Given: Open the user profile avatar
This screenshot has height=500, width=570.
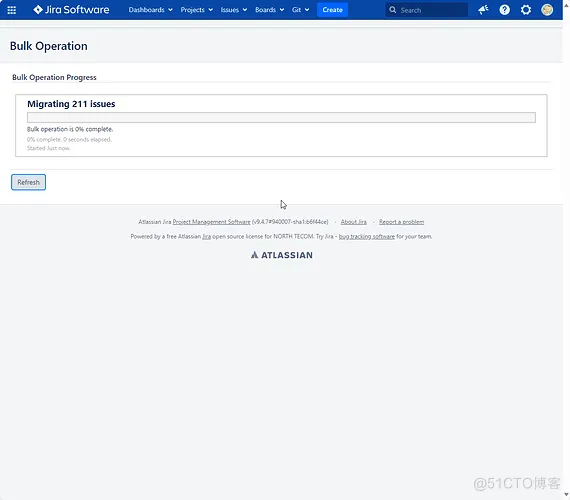Looking at the screenshot, I should [547, 10].
